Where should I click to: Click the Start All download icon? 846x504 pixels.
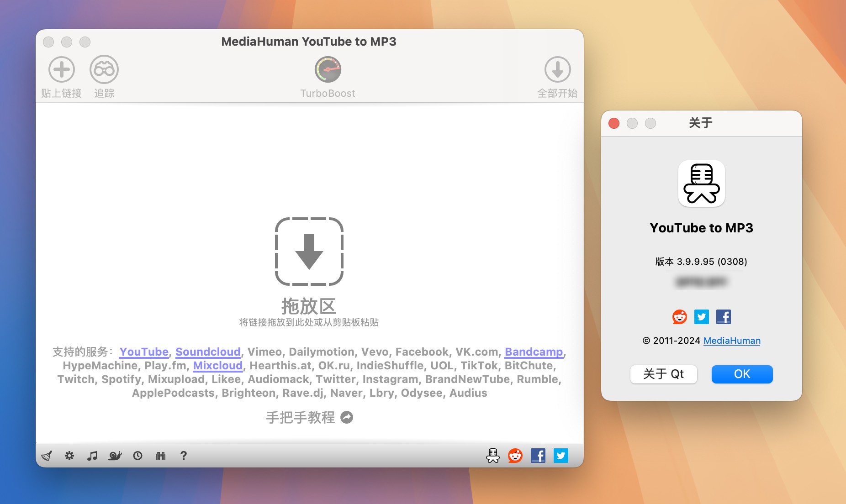(557, 69)
